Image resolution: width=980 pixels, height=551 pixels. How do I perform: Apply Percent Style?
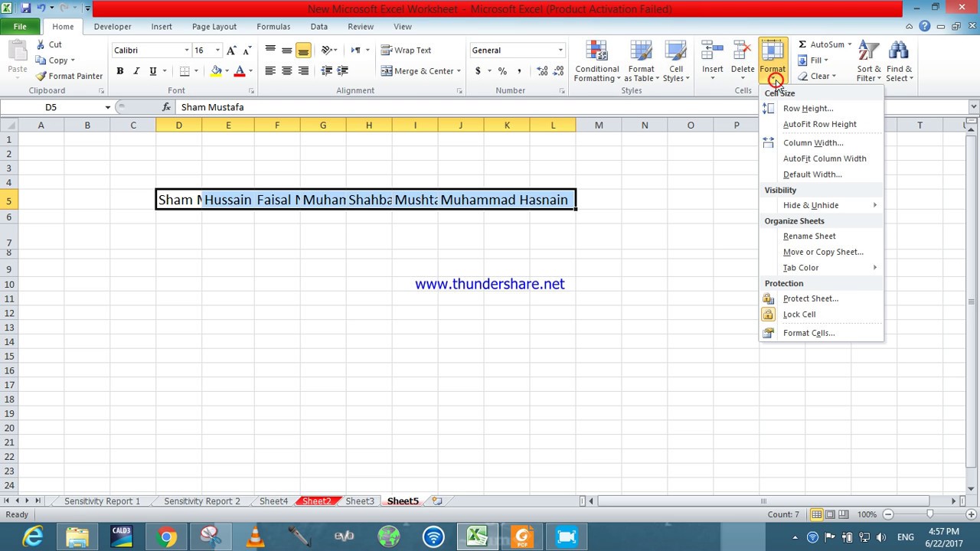pos(502,71)
